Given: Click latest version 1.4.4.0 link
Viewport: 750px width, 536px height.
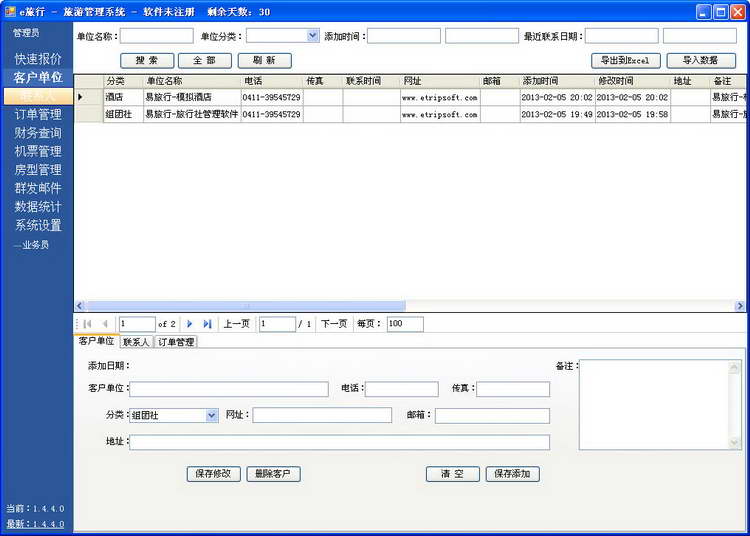Looking at the screenshot, I should (x=35, y=524).
